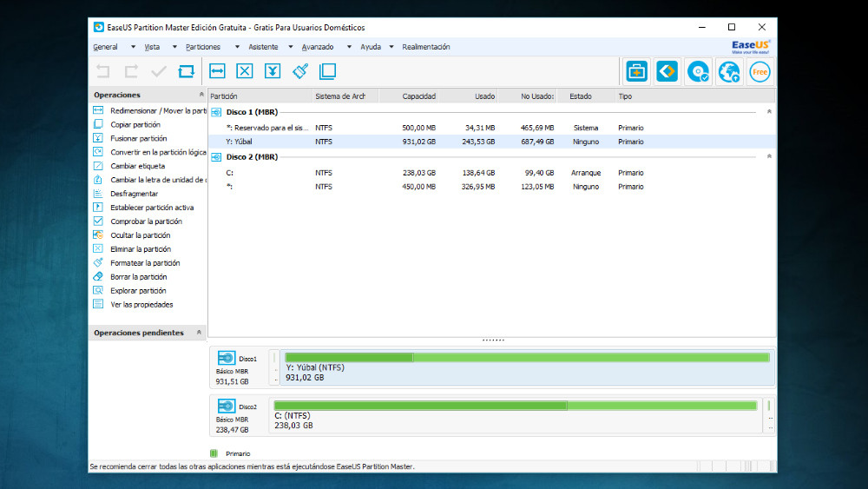The width and height of the screenshot is (868, 489).
Task: Click the Y: Yúbal usage bar in disk map
Action: [x=527, y=358]
